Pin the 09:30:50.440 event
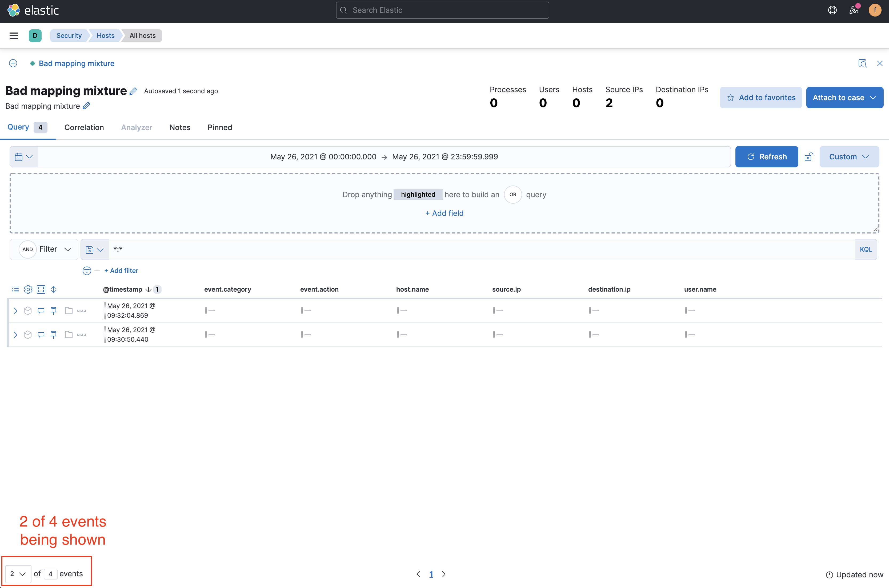This screenshot has height=588, width=889. pos(54,335)
